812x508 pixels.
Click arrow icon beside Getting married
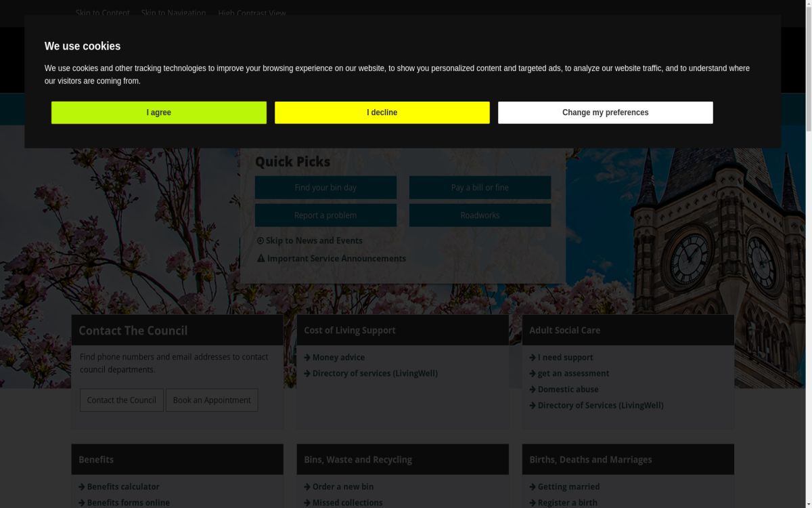533,487
